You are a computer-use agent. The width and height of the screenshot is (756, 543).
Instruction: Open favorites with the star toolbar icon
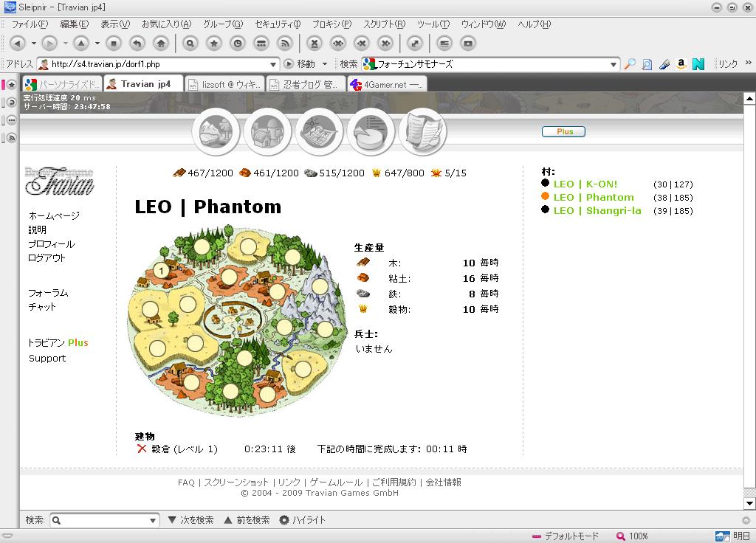[x=213, y=44]
